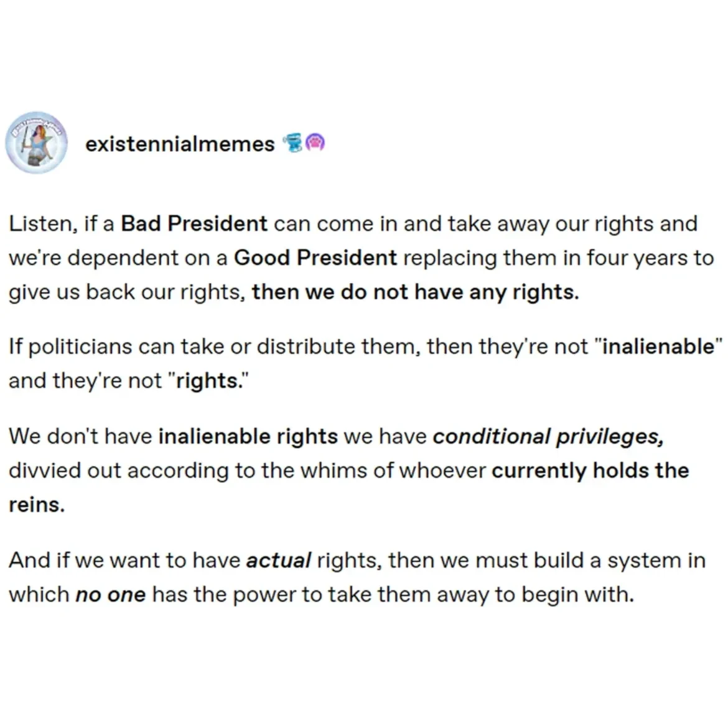
Task: Click the bold word "reins."
Action: 37,505
